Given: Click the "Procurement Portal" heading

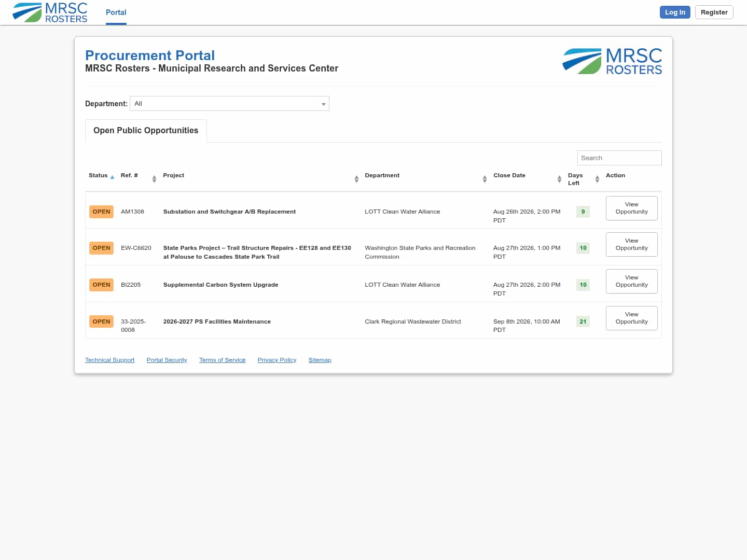Looking at the screenshot, I should 150,55.
